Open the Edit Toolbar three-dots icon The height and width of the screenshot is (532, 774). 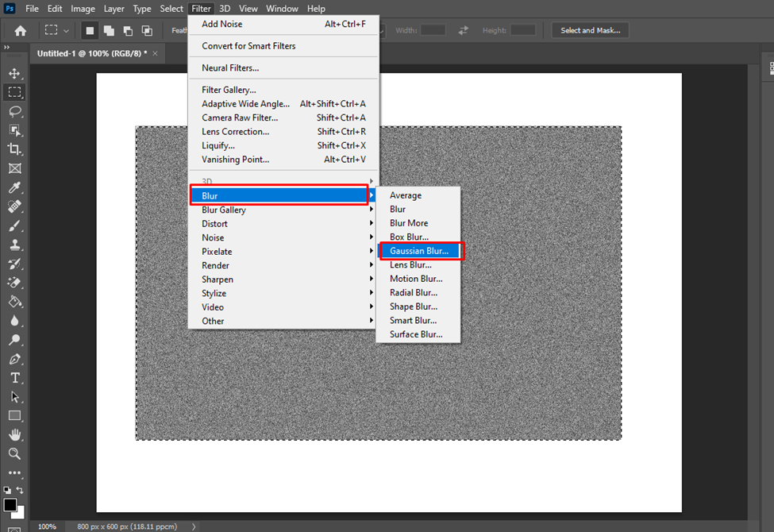coord(15,472)
